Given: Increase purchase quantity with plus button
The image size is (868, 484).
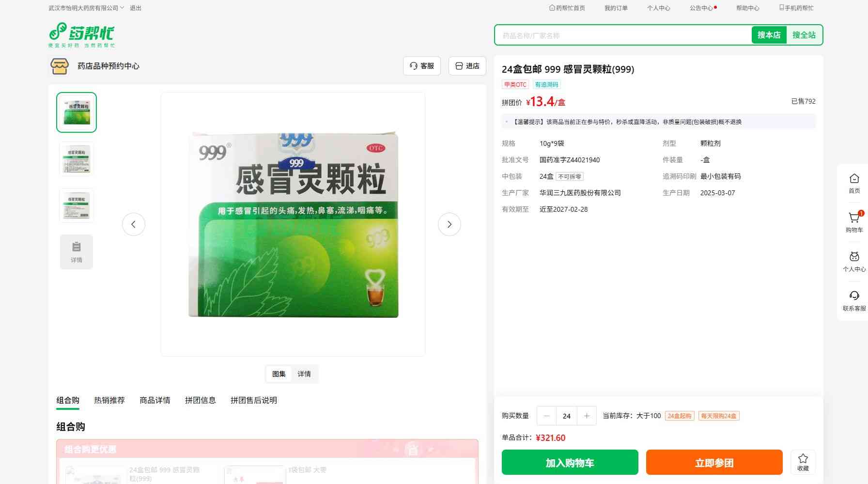Looking at the screenshot, I should click(x=587, y=416).
